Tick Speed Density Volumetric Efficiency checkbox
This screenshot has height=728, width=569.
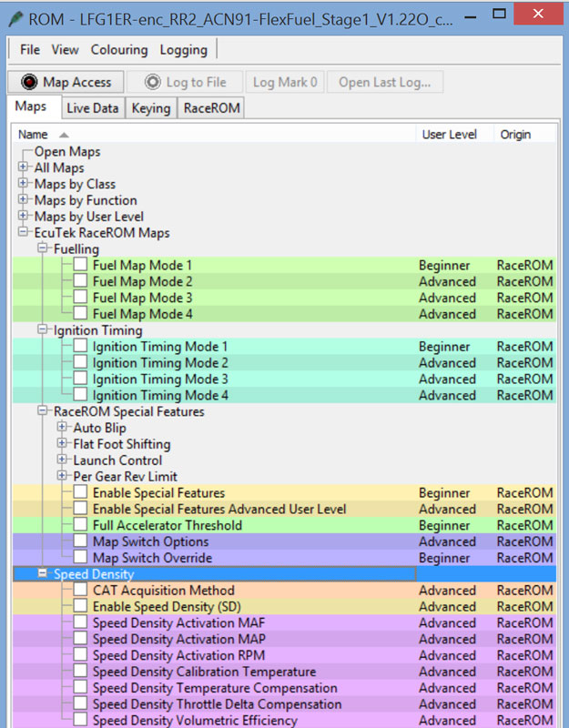click(80, 719)
